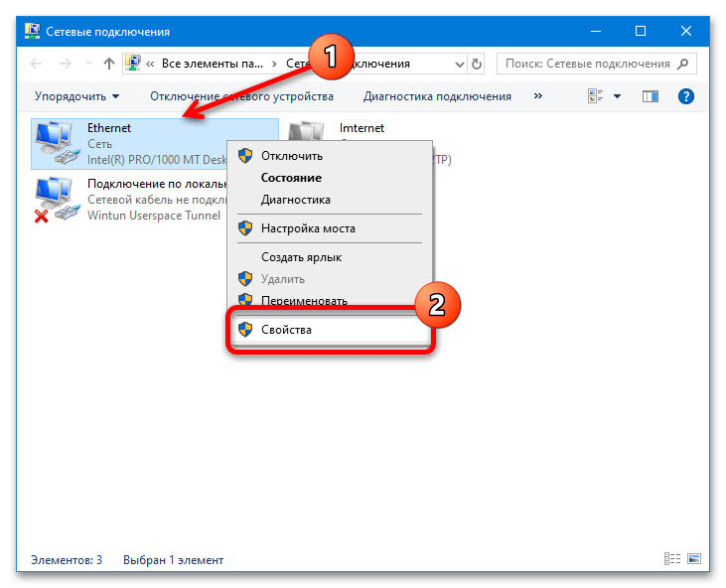The height and width of the screenshot is (588, 726).
Task: Refresh the Сетевые подключения address bar
Action: 477,64
